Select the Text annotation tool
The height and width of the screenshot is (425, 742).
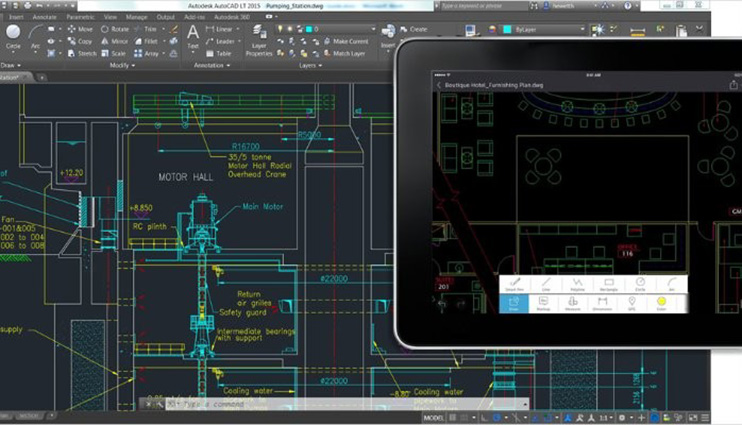(x=193, y=37)
